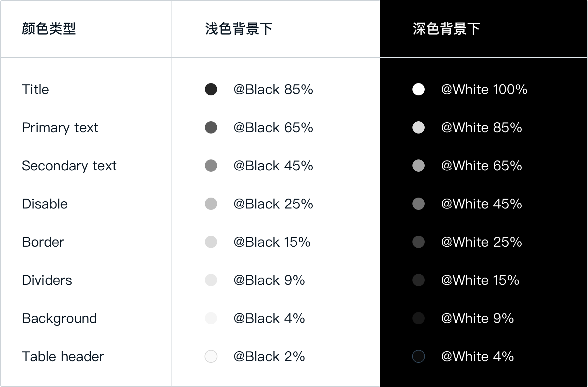This screenshot has width=588, height=387.
Task: Click the 深色背景下 header
Action: (x=446, y=29)
